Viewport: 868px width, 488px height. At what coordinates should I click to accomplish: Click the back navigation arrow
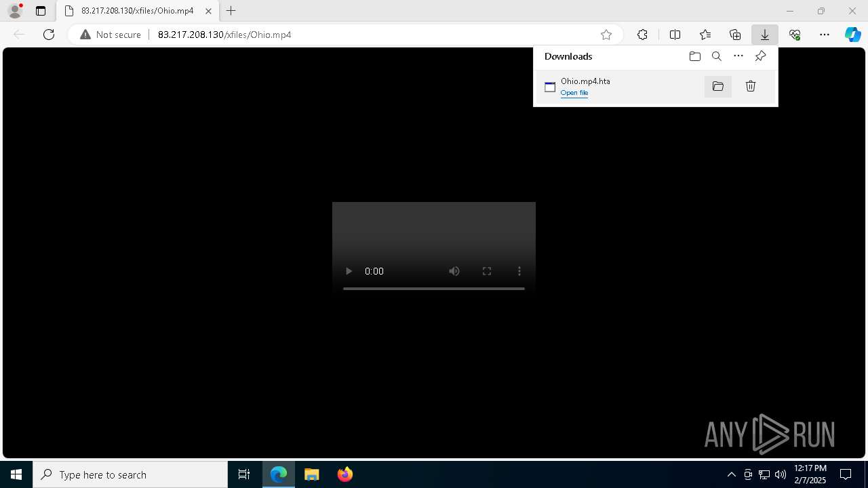coord(19,35)
